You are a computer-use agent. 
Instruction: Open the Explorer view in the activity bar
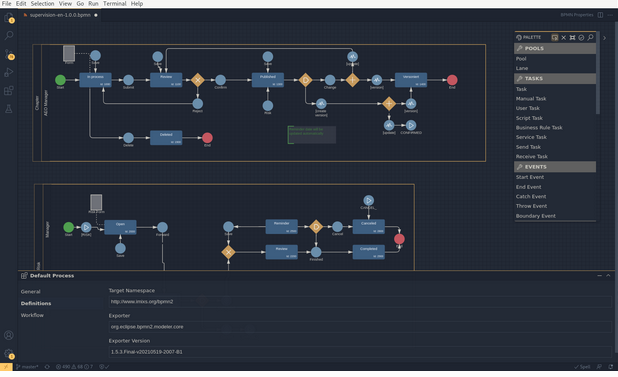[9, 17]
